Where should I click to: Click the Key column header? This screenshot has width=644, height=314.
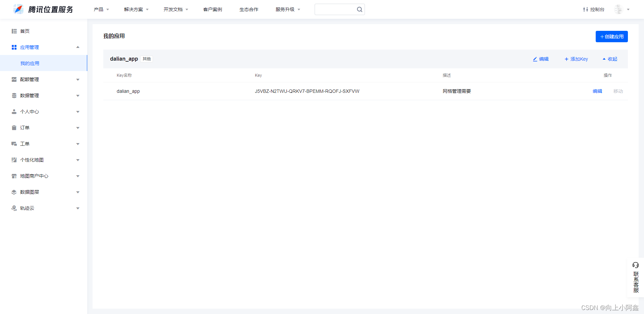pyautogui.click(x=258, y=75)
